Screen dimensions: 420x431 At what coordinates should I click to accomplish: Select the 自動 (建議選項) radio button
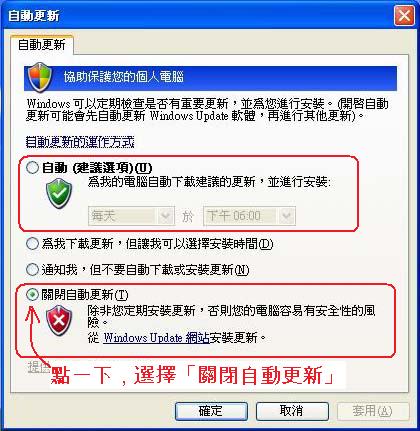click(x=32, y=168)
